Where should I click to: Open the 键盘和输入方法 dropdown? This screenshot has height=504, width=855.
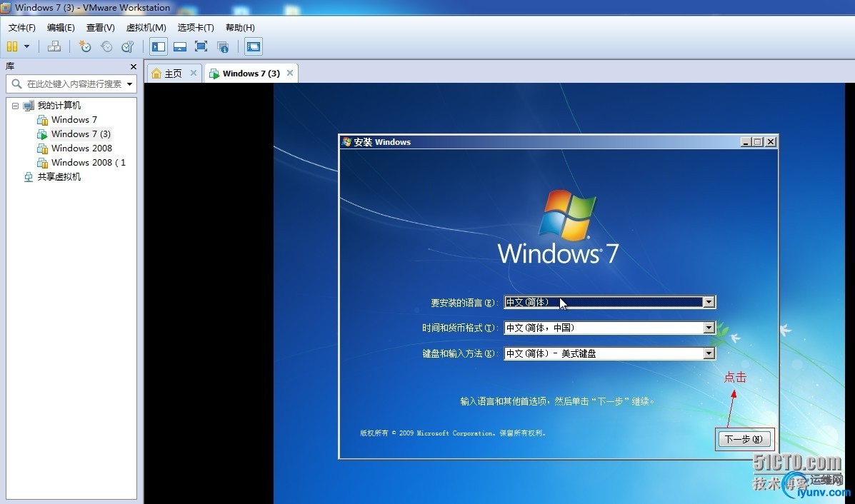[x=709, y=353]
